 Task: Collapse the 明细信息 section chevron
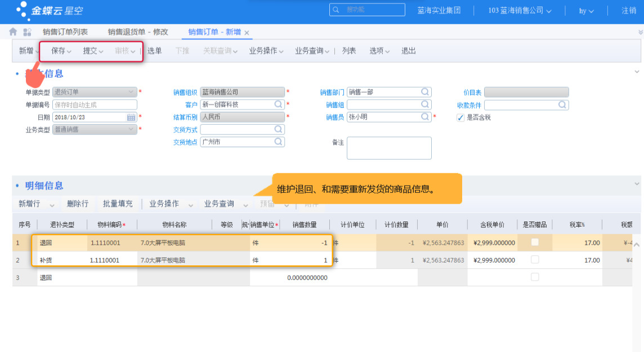tap(637, 184)
